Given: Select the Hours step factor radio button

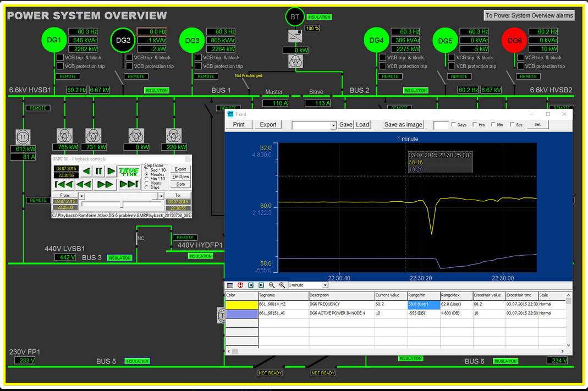Looking at the screenshot, I should (x=147, y=183).
